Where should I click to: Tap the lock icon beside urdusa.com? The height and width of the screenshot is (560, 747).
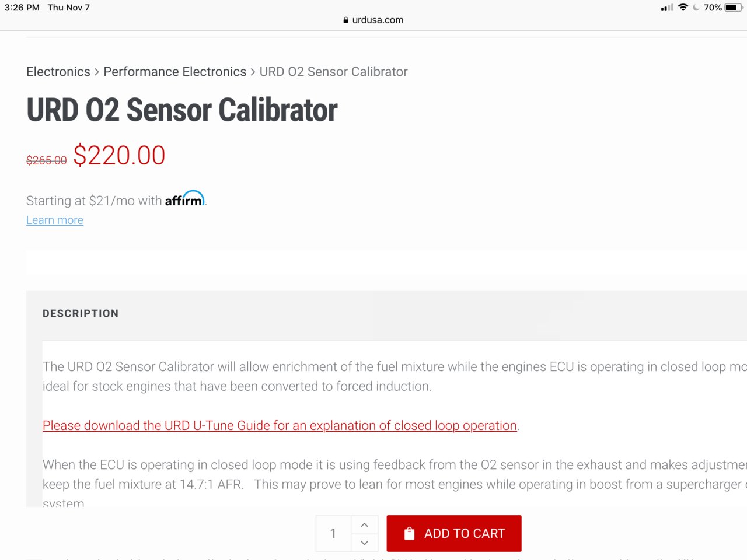(x=346, y=20)
